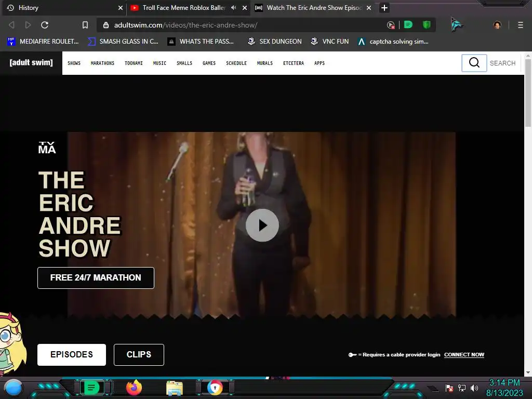Open the MUSIC nav item

point(159,63)
